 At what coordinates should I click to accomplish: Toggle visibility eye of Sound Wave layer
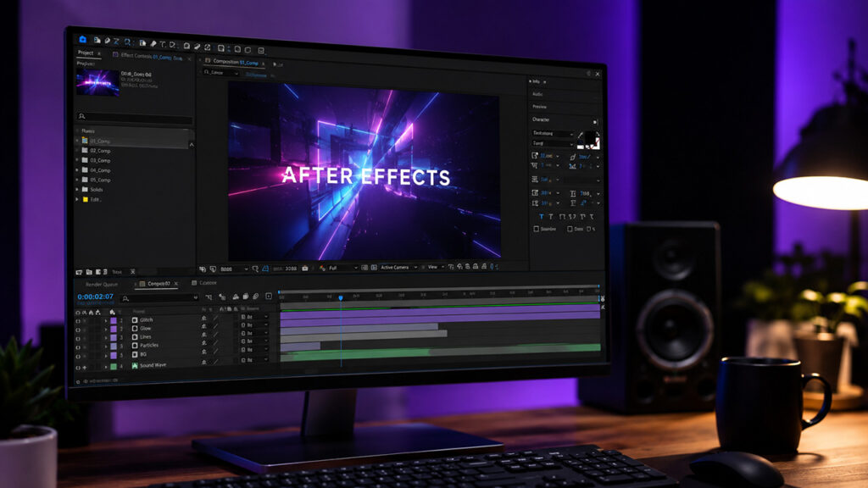(78, 368)
